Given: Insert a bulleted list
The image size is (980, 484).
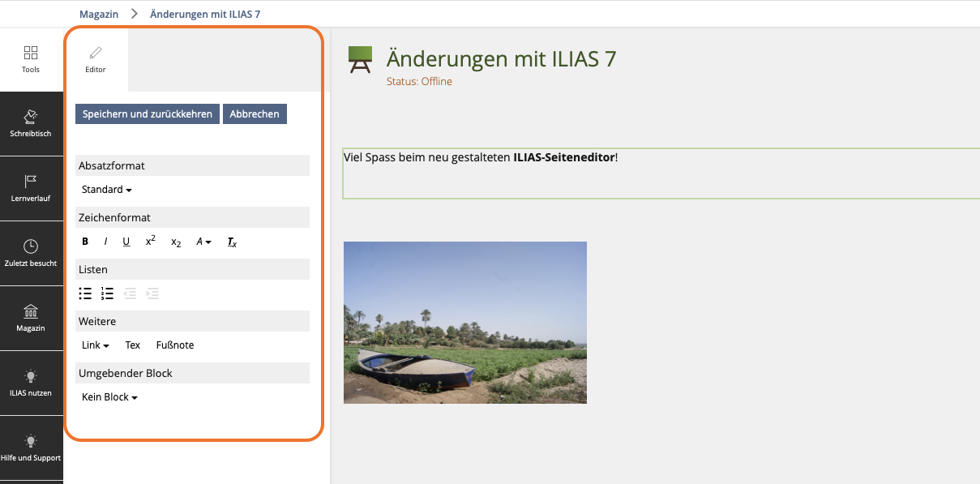Looking at the screenshot, I should click(x=85, y=293).
